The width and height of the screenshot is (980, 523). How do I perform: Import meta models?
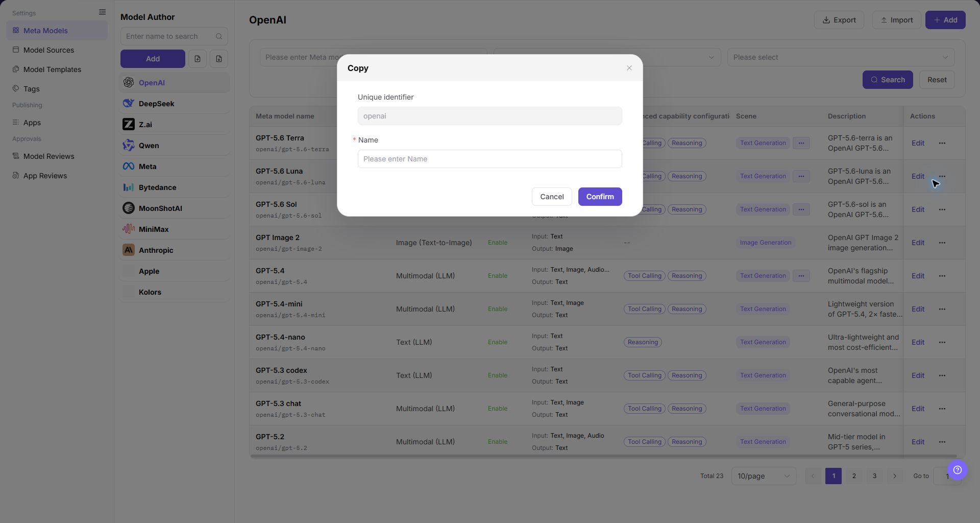(896, 20)
